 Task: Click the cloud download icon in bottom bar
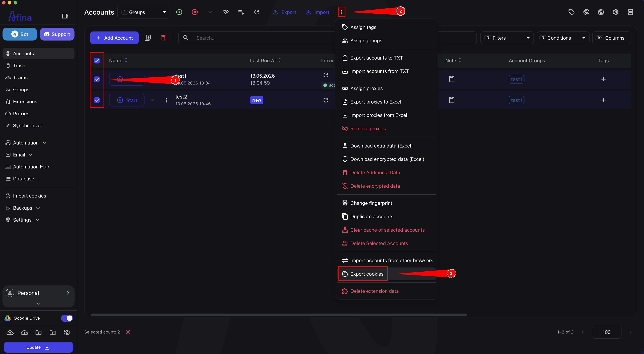pos(24,333)
